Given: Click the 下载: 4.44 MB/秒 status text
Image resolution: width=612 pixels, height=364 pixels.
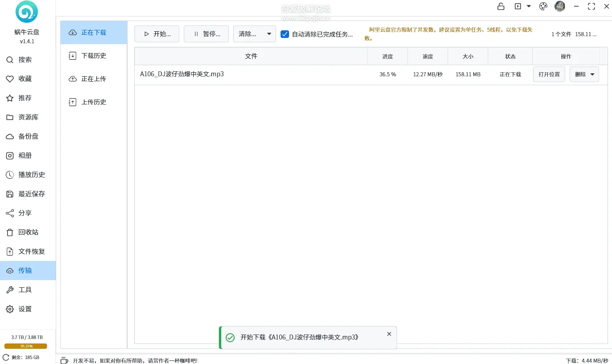Looking at the screenshot, I should click(x=587, y=360).
